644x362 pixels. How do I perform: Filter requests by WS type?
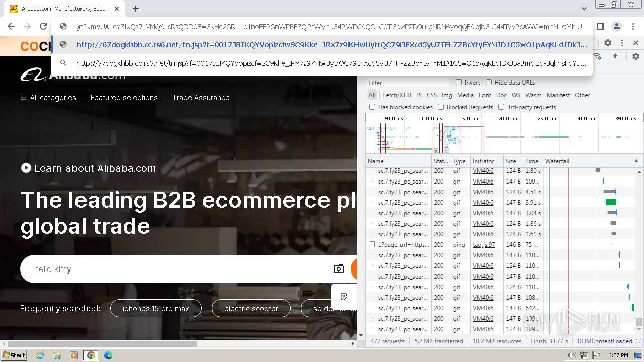tap(516, 95)
